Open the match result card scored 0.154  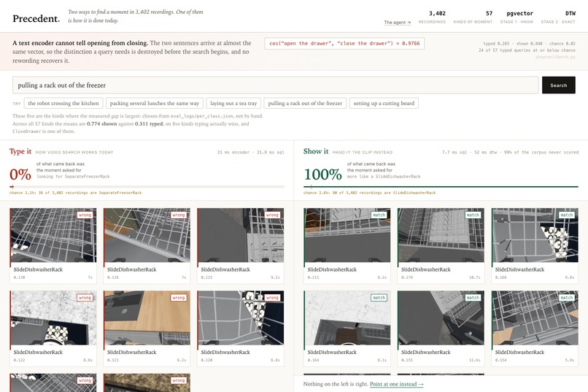[535, 328]
